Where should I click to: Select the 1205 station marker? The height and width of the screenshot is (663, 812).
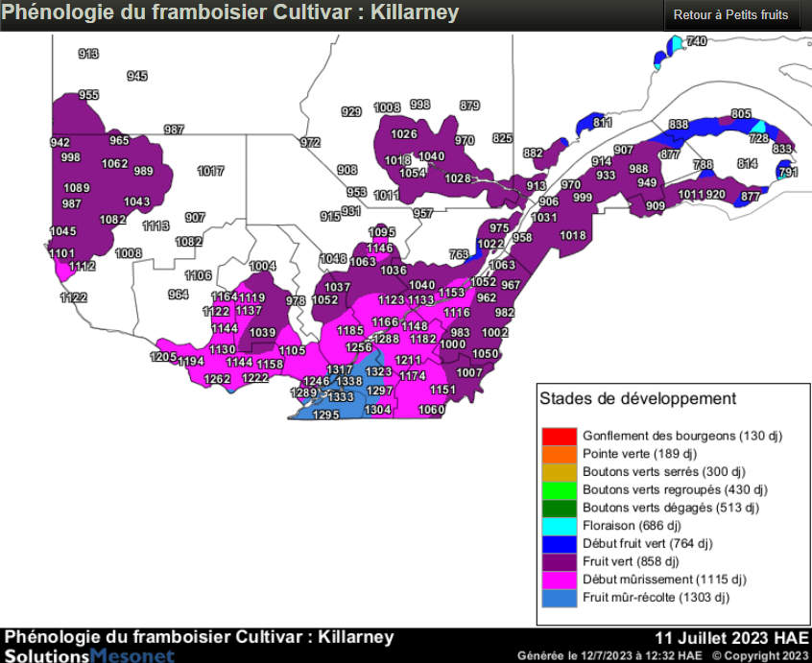163,357
